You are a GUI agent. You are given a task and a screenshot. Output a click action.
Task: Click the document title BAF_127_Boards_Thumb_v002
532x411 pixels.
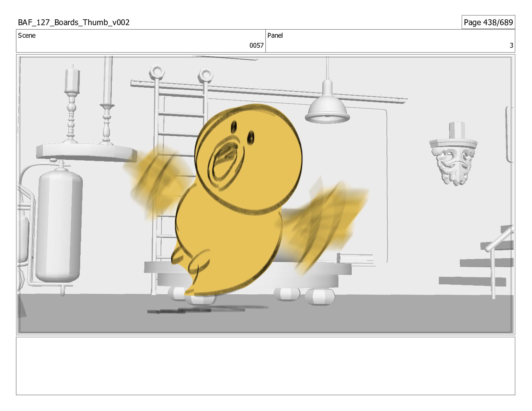click(74, 22)
